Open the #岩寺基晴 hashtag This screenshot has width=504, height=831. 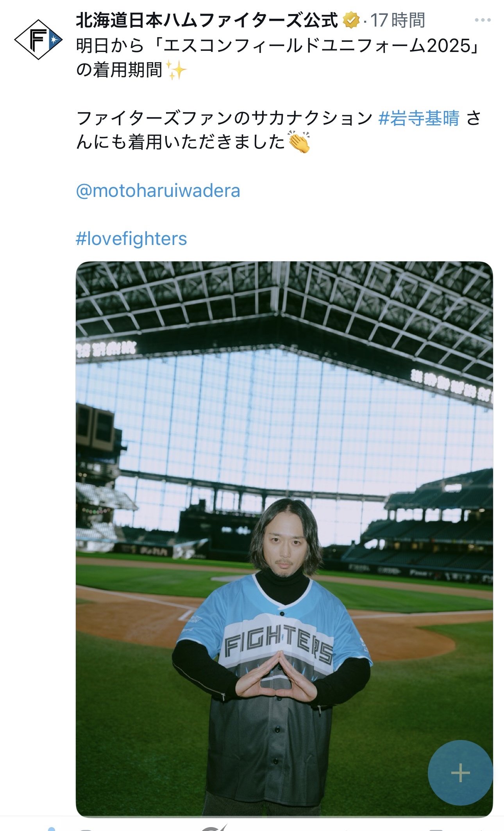419,118
